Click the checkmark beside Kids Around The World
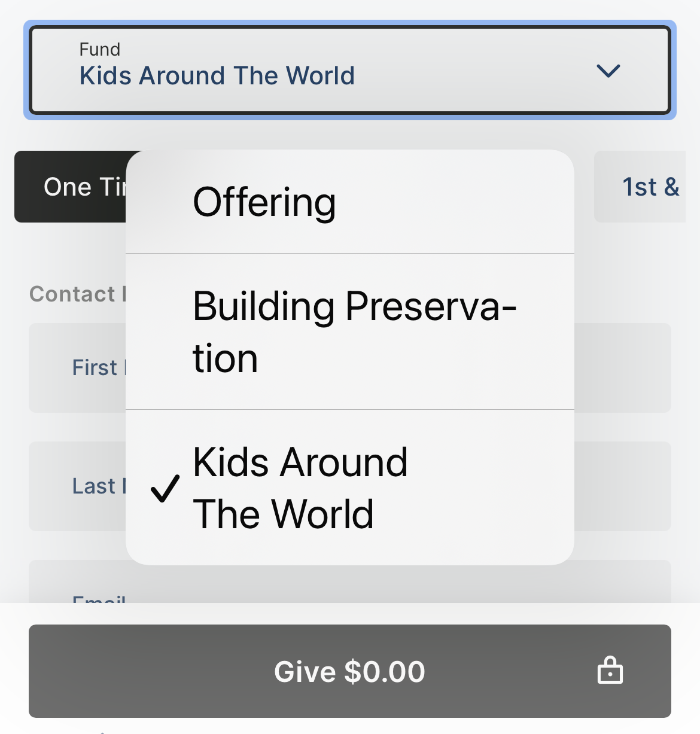 [165, 488]
